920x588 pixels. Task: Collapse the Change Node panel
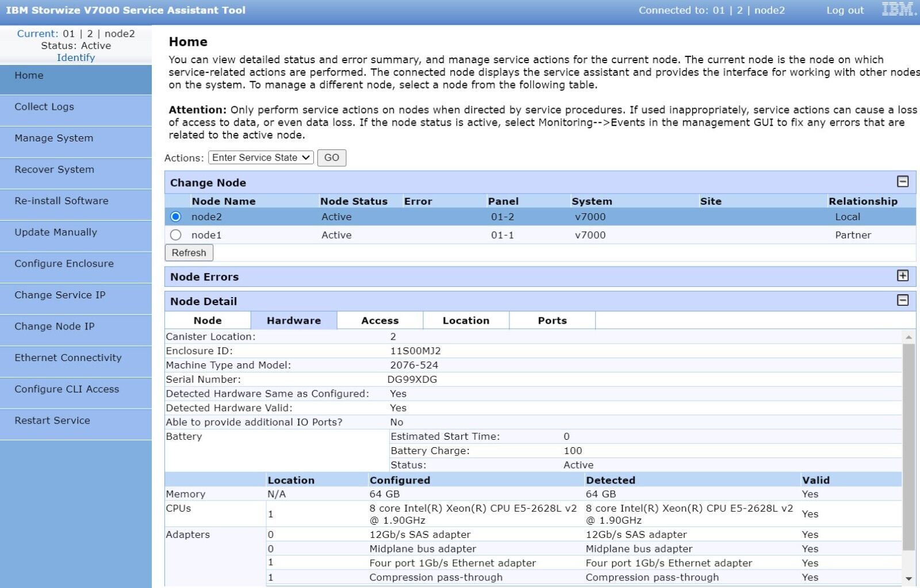903,182
